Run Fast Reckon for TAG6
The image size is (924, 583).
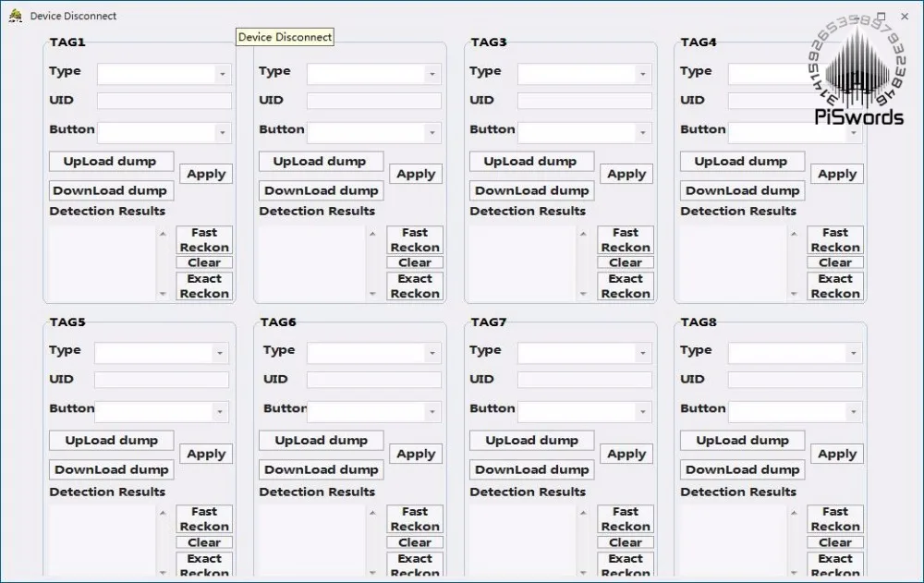click(415, 518)
